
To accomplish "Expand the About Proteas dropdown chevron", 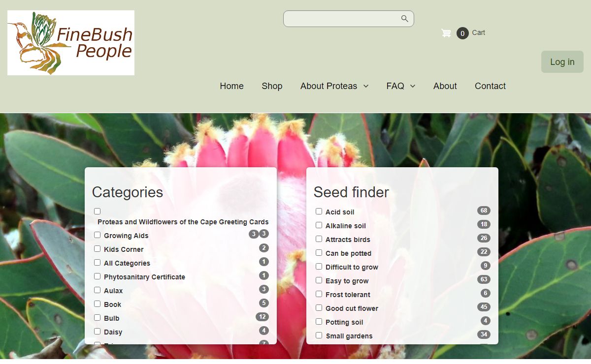I will pos(366,86).
